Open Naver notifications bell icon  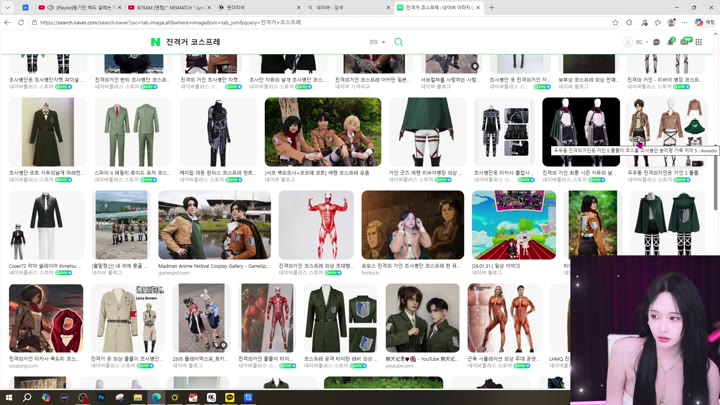[x=670, y=42]
